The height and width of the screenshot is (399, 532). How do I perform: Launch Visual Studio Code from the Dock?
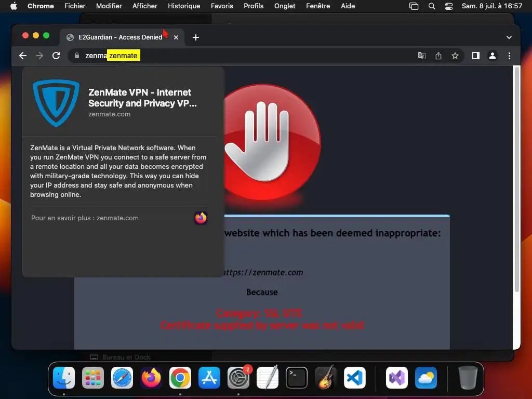coord(355,378)
